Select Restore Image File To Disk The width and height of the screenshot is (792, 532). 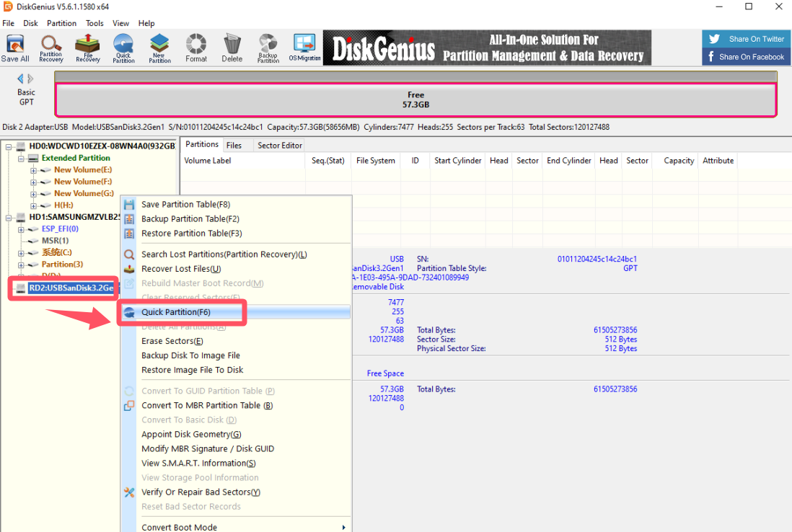(x=237, y=370)
